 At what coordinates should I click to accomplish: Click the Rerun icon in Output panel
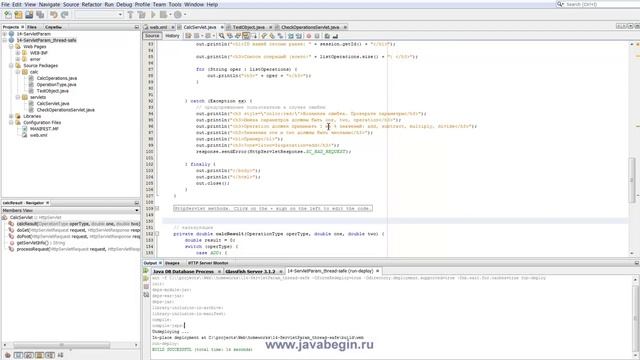tap(146, 271)
